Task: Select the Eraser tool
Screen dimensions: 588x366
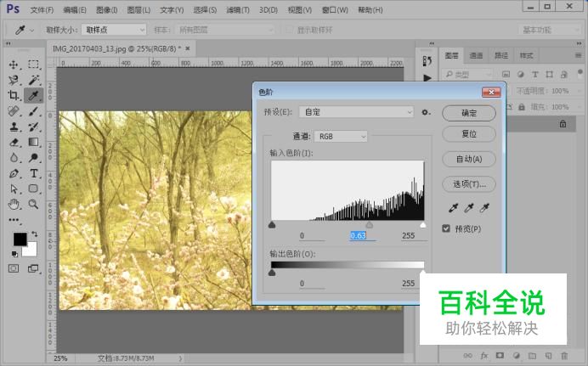Action: [14, 143]
